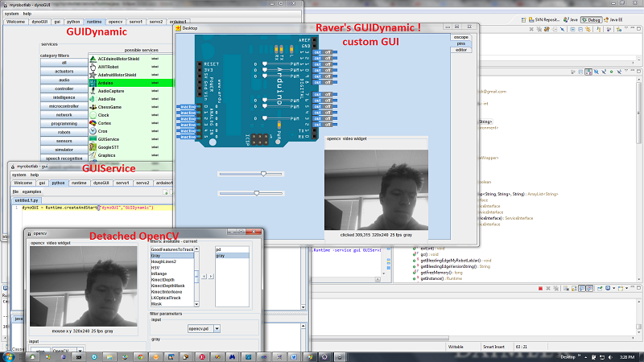
Task: Open the file explorer folder taskbar icon
Action: click(109, 357)
